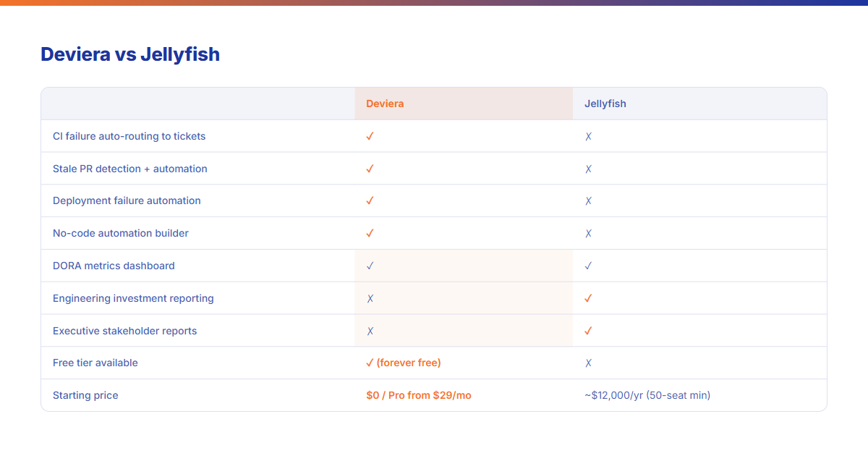Click Jellyfish X mark for Stale PR detection
Viewport: 868px width, 456px height.
coord(588,169)
